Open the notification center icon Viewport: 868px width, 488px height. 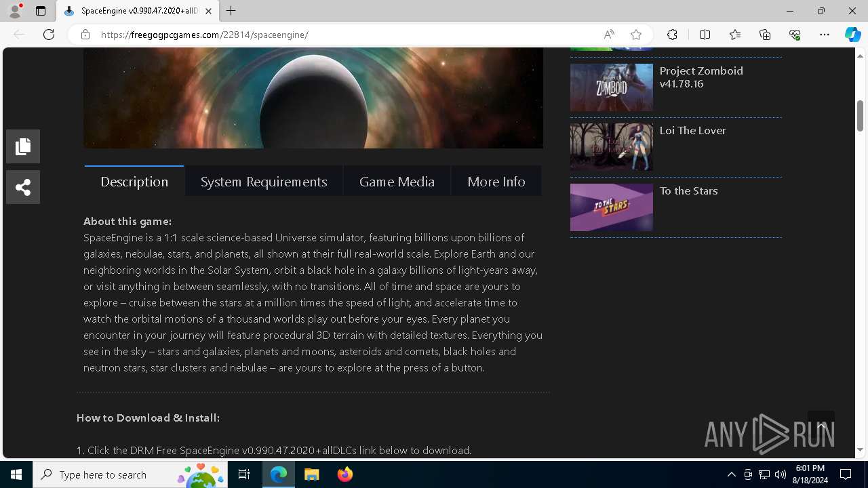(x=846, y=474)
